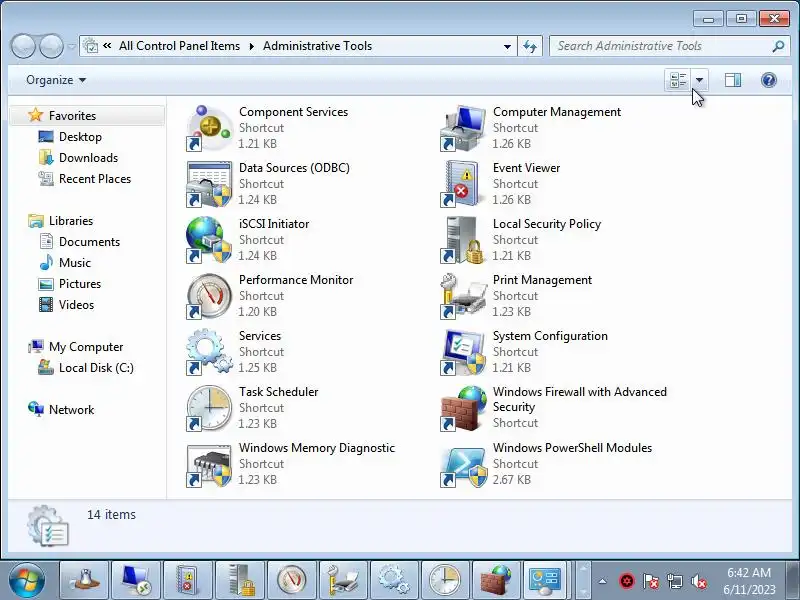Click the Event Viewer taskbar icon
The image size is (800, 600).
click(x=187, y=580)
